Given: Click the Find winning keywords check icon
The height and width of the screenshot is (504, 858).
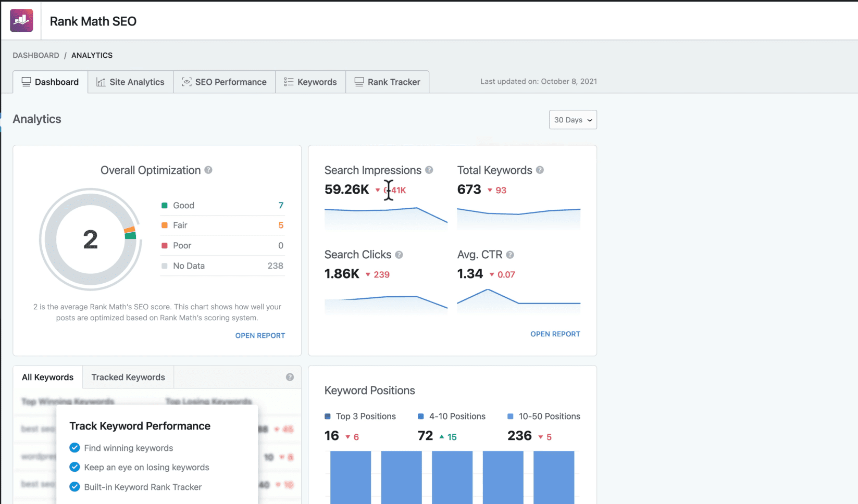Looking at the screenshot, I should coord(74,448).
